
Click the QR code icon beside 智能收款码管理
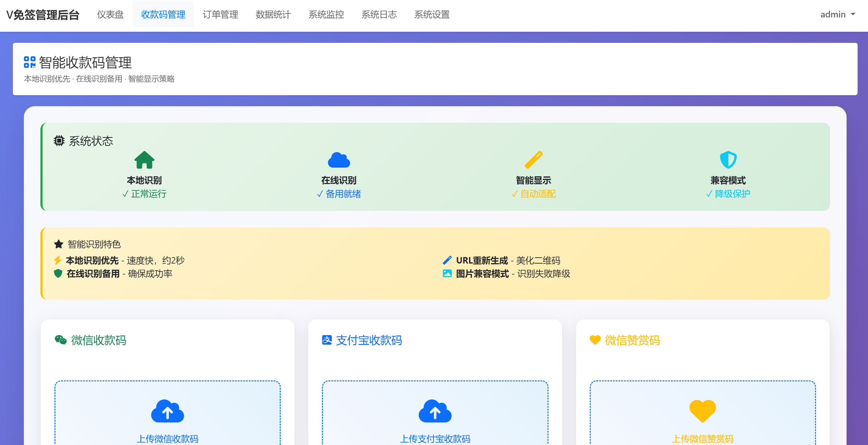[30, 62]
